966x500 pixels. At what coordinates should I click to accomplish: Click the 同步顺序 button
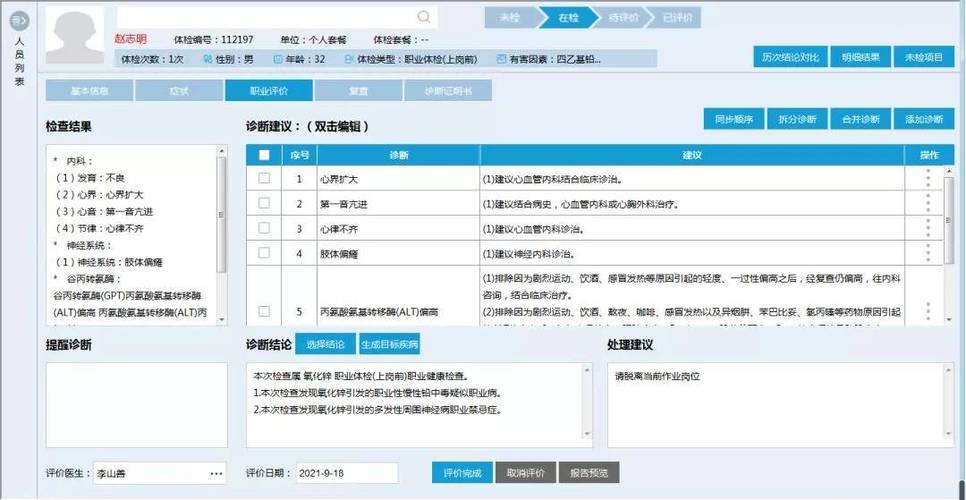[734, 119]
